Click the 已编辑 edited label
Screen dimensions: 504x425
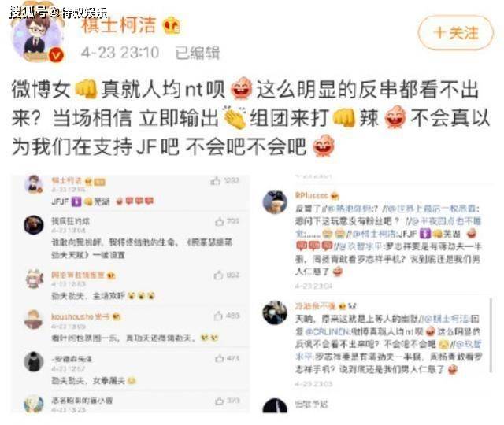point(198,53)
